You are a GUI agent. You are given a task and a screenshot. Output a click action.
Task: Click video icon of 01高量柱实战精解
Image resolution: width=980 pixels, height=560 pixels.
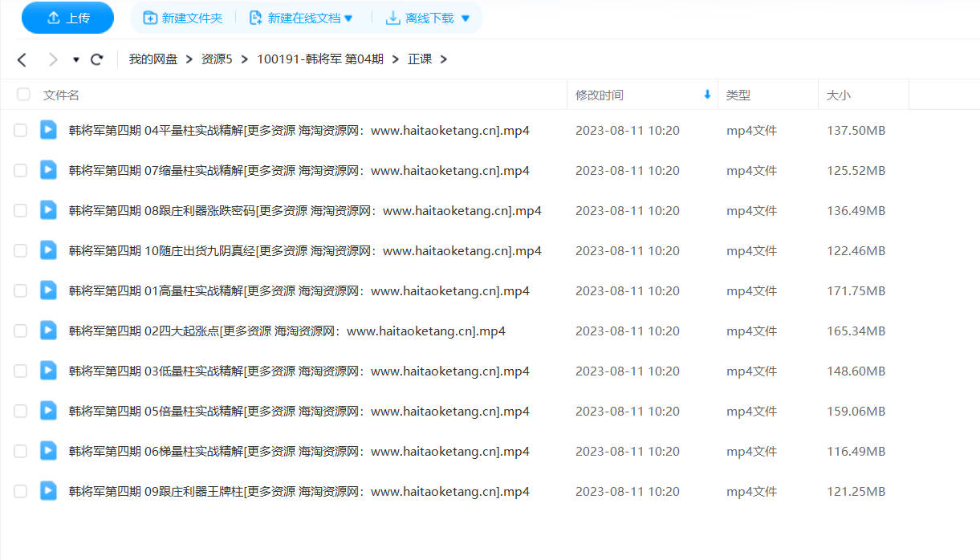tap(49, 290)
